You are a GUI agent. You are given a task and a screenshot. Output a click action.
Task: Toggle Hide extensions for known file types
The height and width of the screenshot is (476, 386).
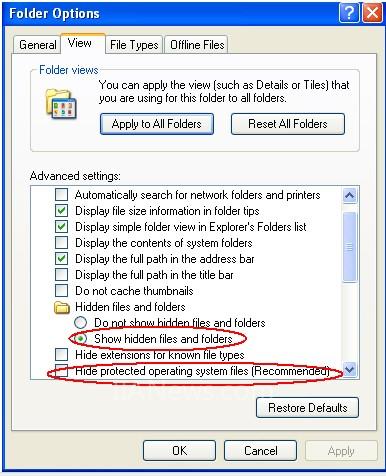(62, 355)
